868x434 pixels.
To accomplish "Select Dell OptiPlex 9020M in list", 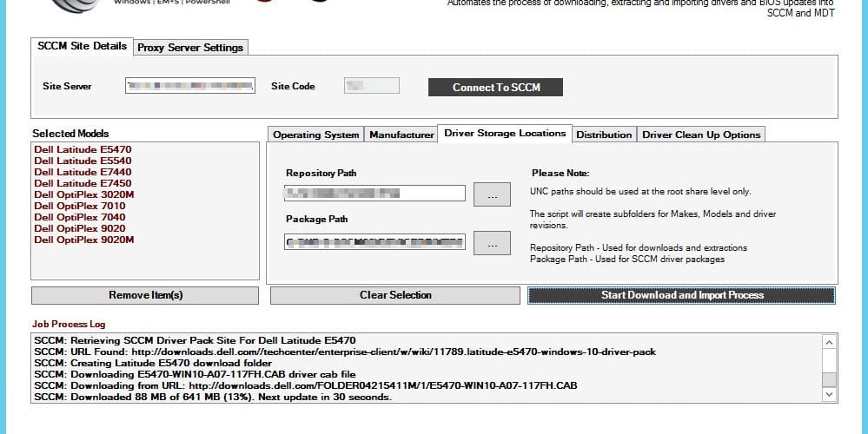I will click(x=84, y=240).
